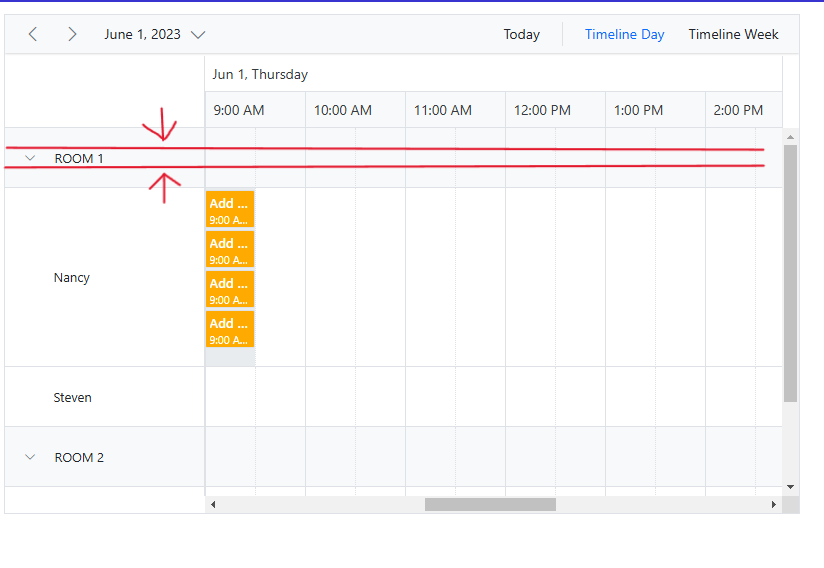The height and width of the screenshot is (568, 824).
Task: Switch to Timeline Week view
Action: click(733, 34)
